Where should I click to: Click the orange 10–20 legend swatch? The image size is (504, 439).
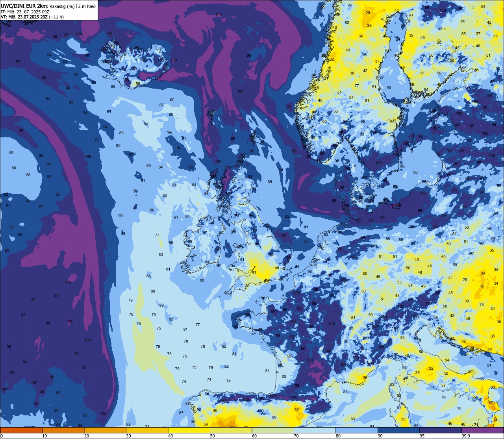point(63,430)
